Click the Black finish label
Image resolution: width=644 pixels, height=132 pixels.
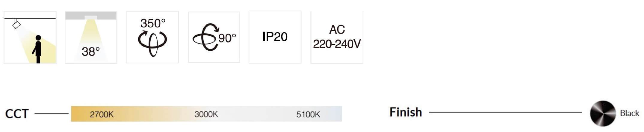tap(629, 113)
